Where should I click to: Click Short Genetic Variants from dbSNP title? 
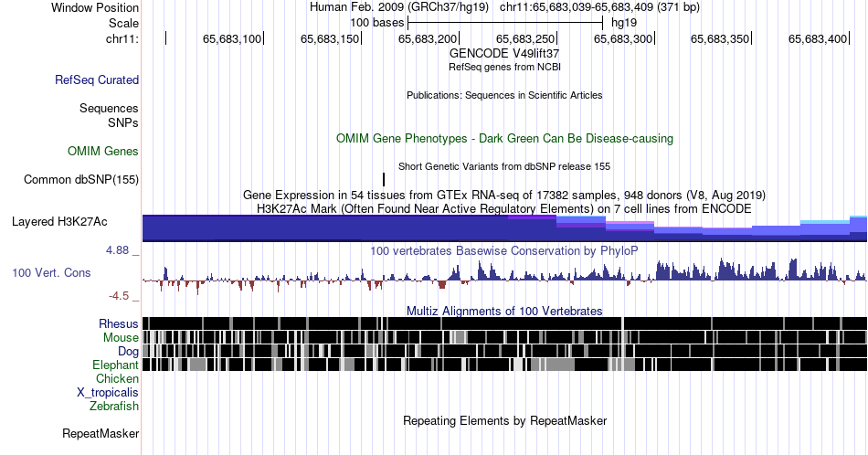click(x=504, y=166)
